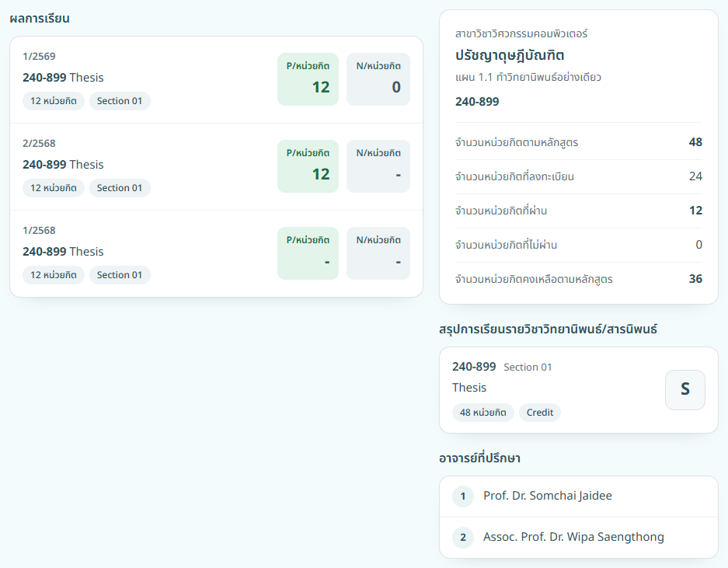Open the 240-899 Thesis title in term 2/2568
Screen dimensions: 728x568
pyautogui.click(x=63, y=165)
